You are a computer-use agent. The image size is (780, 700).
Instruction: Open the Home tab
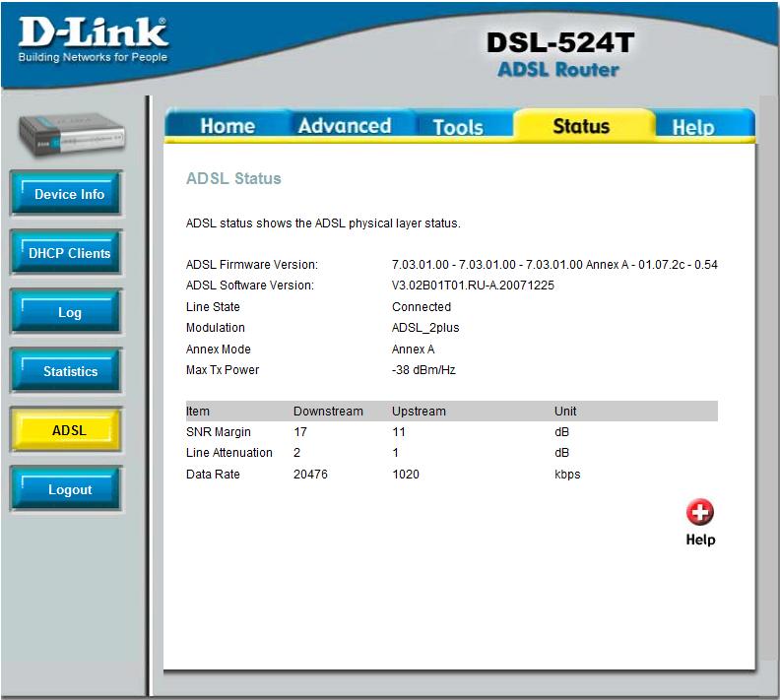coord(227,126)
